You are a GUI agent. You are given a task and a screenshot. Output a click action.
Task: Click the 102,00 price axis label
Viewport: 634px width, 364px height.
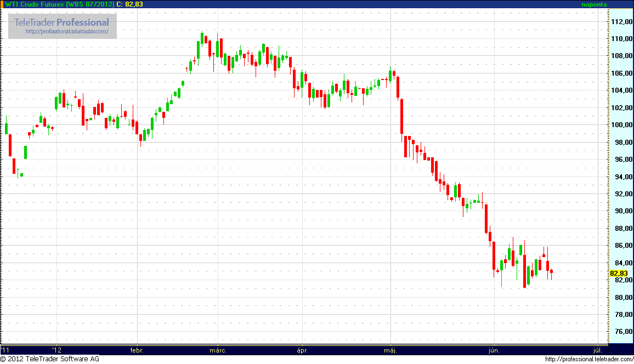tap(622, 107)
